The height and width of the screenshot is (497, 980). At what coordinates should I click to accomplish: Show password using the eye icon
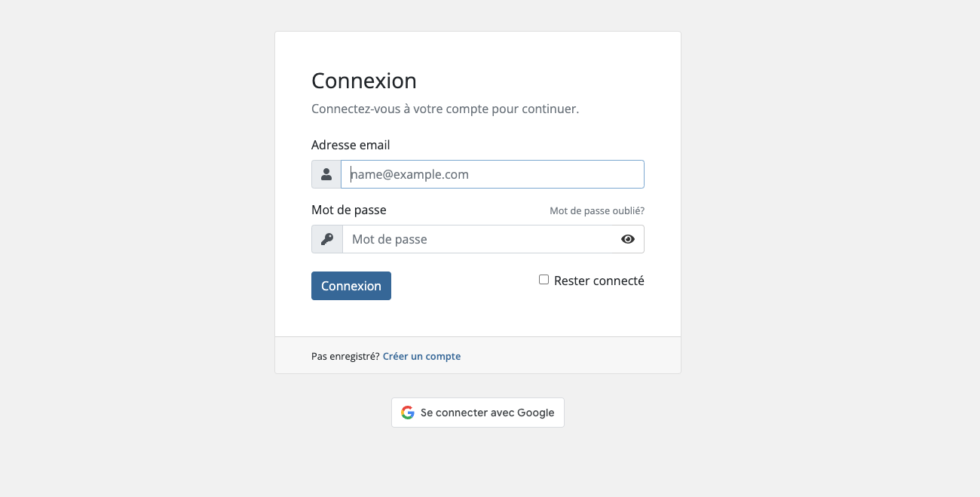(628, 239)
